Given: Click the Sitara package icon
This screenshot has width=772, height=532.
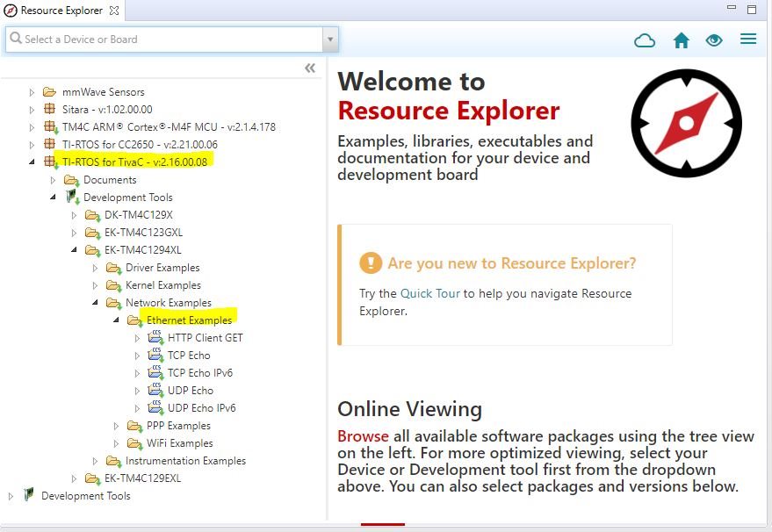Looking at the screenshot, I should 50,109.
